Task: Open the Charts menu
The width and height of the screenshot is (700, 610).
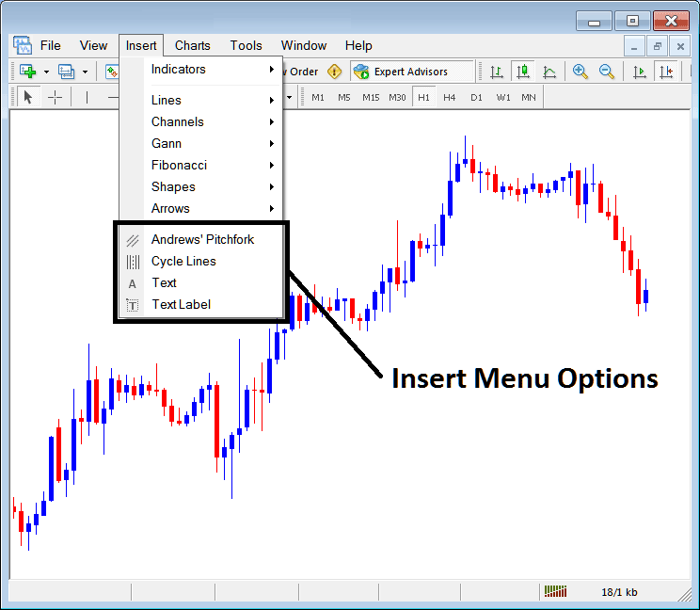Action: point(192,45)
